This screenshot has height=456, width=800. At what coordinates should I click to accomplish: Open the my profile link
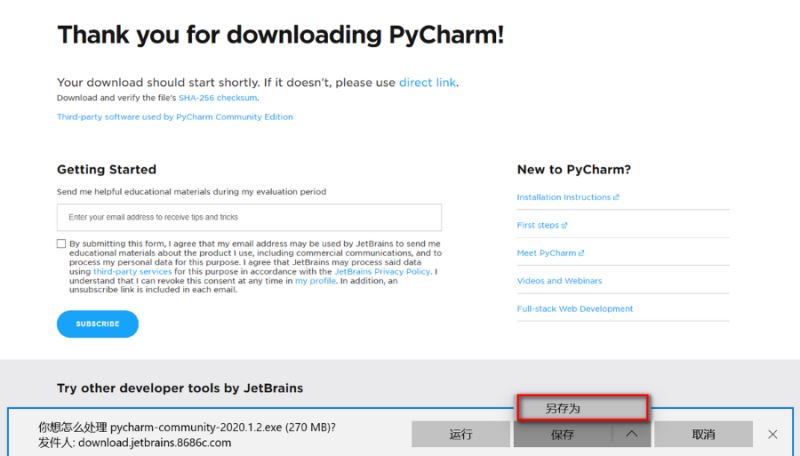click(x=315, y=282)
